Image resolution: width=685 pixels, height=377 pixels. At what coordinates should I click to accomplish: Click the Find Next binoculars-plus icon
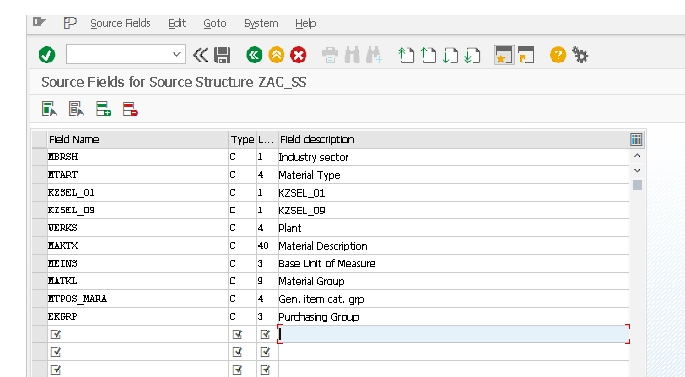(x=374, y=55)
